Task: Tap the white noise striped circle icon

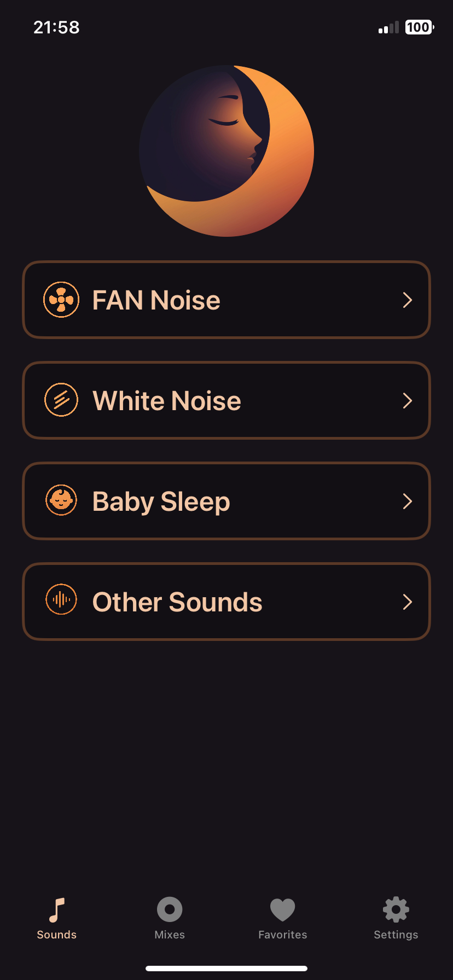Action: click(61, 400)
